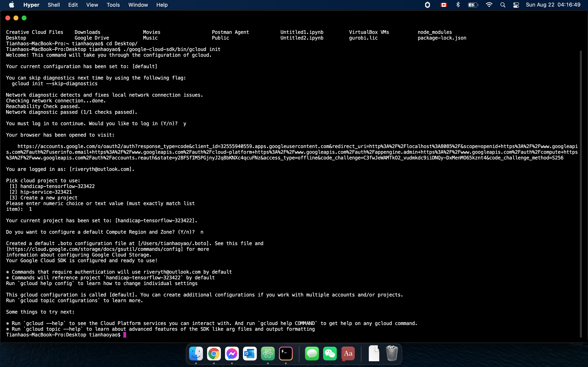The image size is (588, 367).
Task: Open the Shell menu
Action: (54, 5)
